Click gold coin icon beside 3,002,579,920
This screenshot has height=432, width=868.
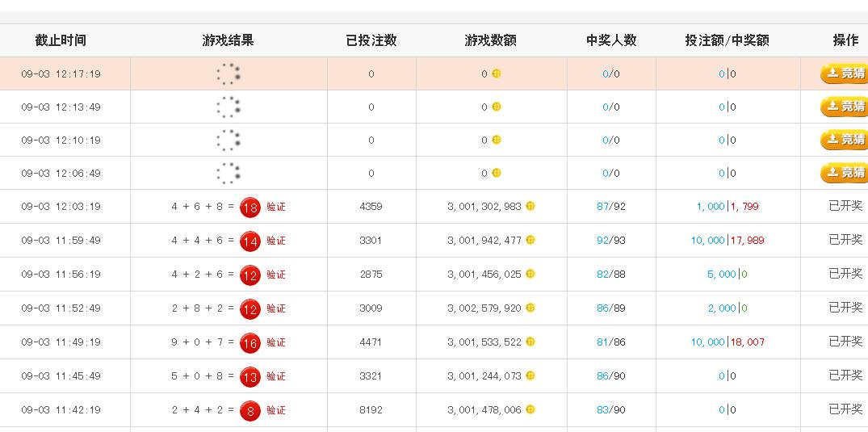pyautogui.click(x=530, y=308)
